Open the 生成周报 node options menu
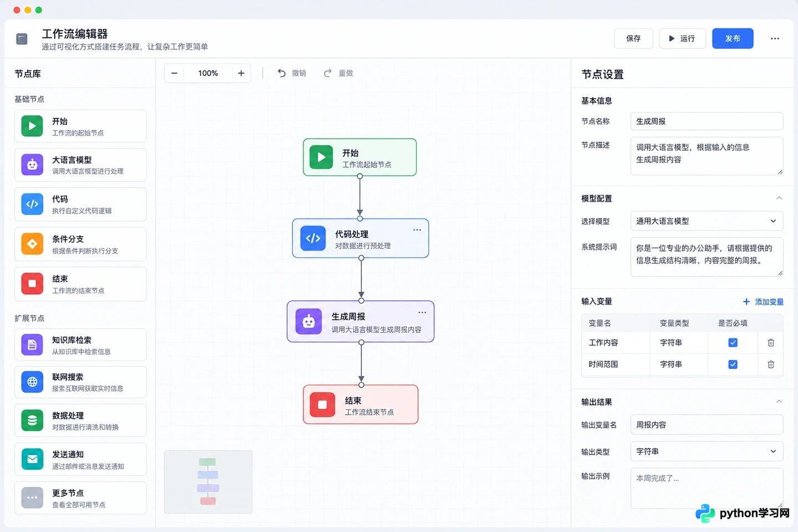Viewport: 798px width, 532px height. coord(422,313)
